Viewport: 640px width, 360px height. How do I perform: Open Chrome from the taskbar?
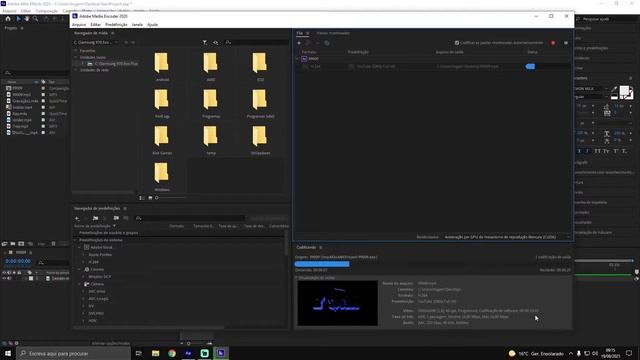coord(172,353)
